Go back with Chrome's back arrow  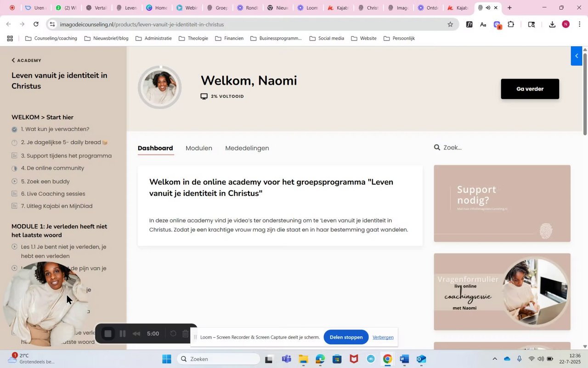tap(8, 24)
